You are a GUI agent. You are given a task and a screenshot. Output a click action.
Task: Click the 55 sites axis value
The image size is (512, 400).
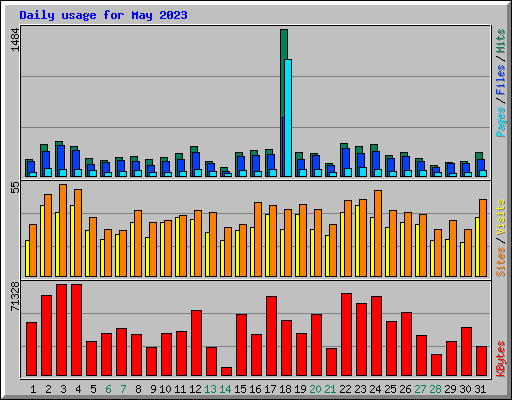point(15,188)
